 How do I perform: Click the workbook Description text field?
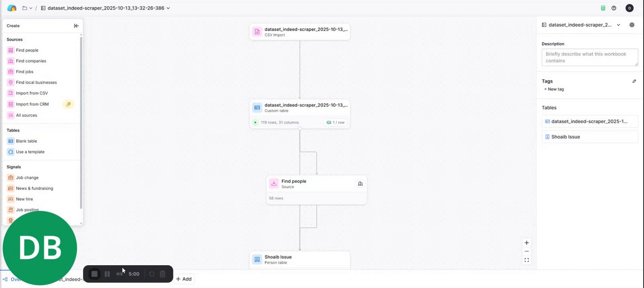[x=589, y=58]
